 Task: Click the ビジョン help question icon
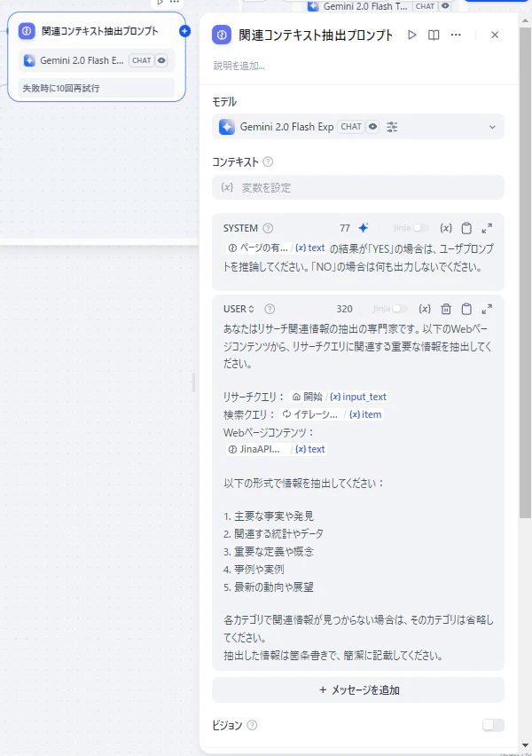click(252, 725)
